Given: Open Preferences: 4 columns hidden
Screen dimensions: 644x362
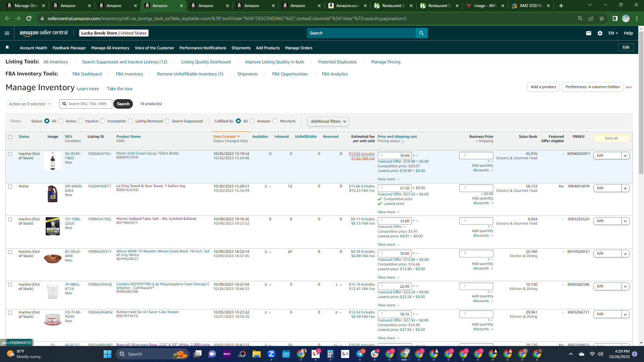Looking at the screenshot, I should tap(592, 87).
